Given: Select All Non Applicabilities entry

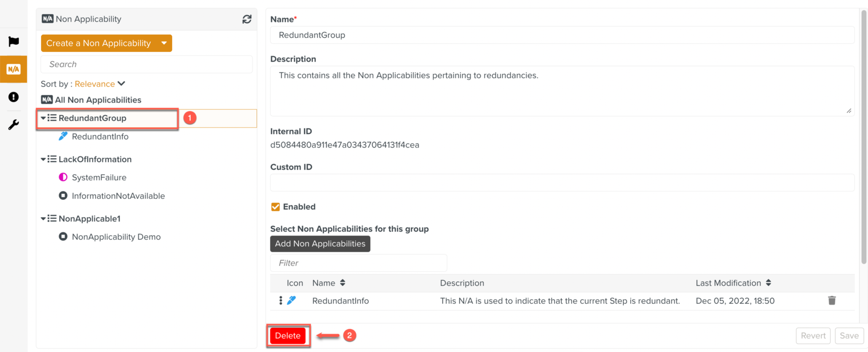Looking at the screenshot, I should tap(98, 100).
